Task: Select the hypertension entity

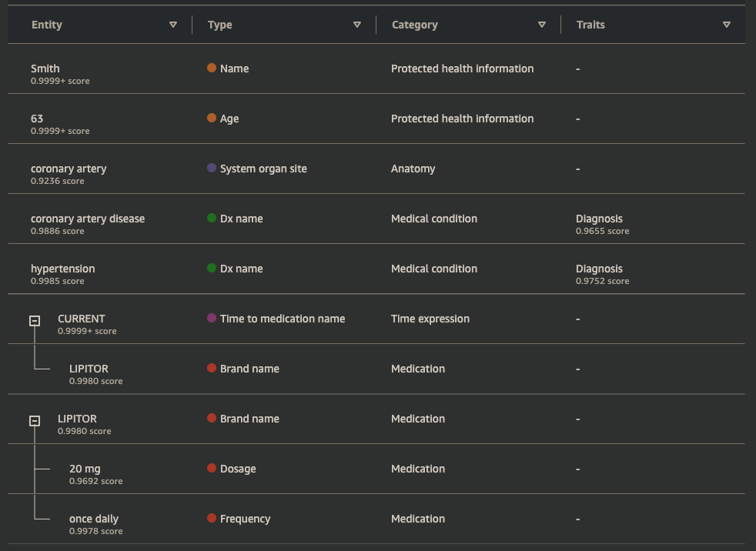Action: point(63,269)
